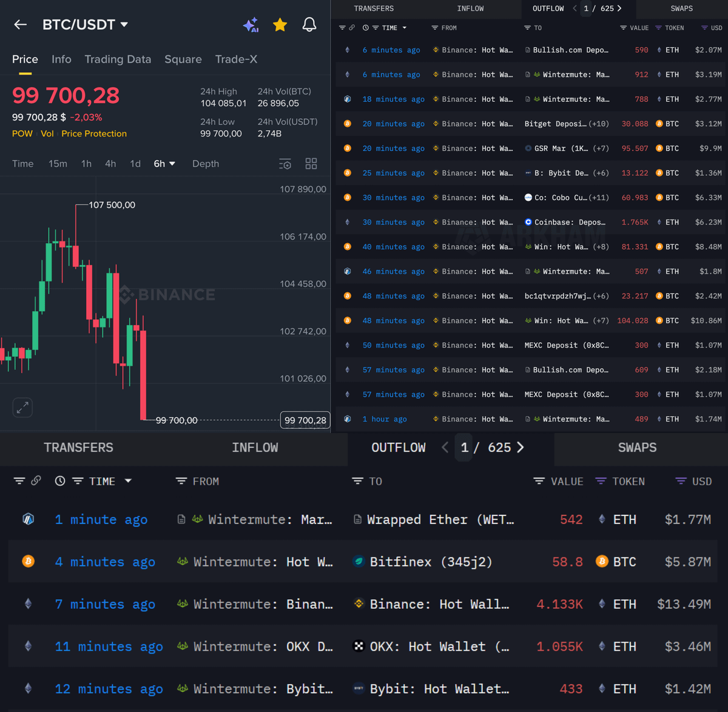Open notifications via the bell icon
This screenshot has height=712, width=728.
pyautogui.click(x=309, y=25)
